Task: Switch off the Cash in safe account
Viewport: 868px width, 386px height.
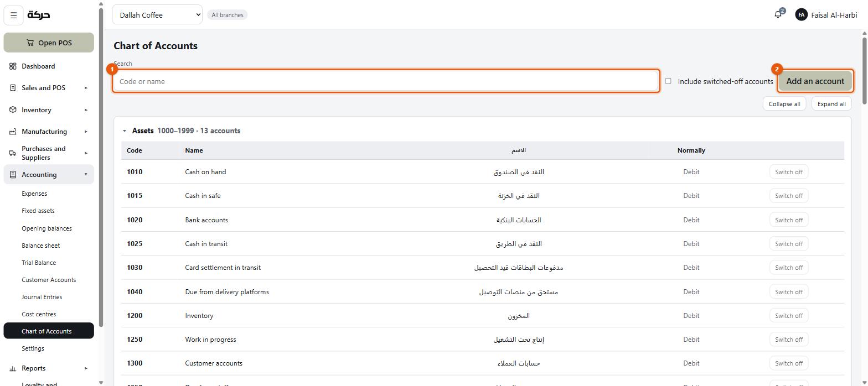Action: click(x=788, y=196)
